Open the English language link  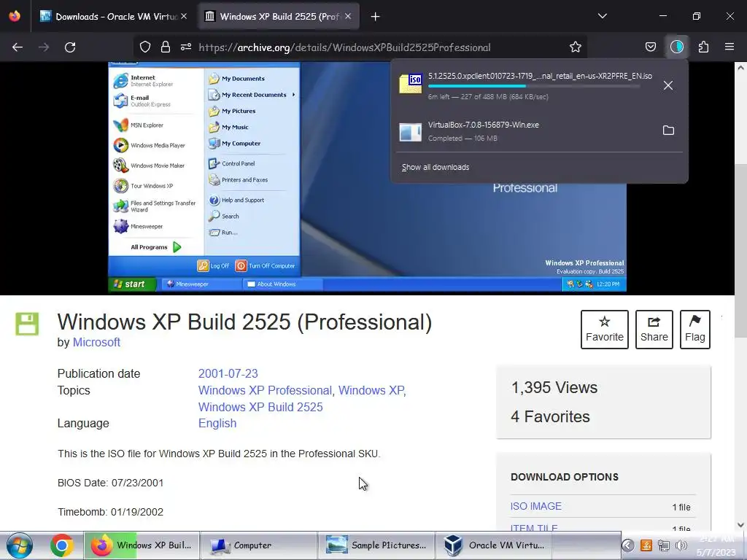tap(217, 424)
